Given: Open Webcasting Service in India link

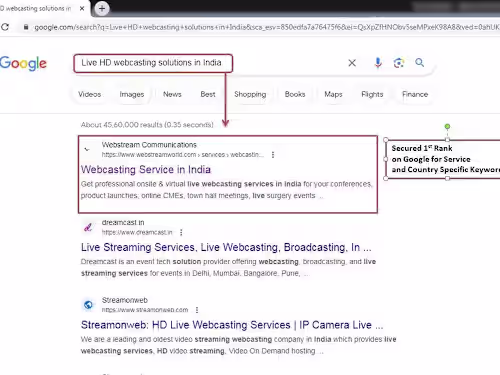Looking at the screenshot, I should tap(146, 169).
